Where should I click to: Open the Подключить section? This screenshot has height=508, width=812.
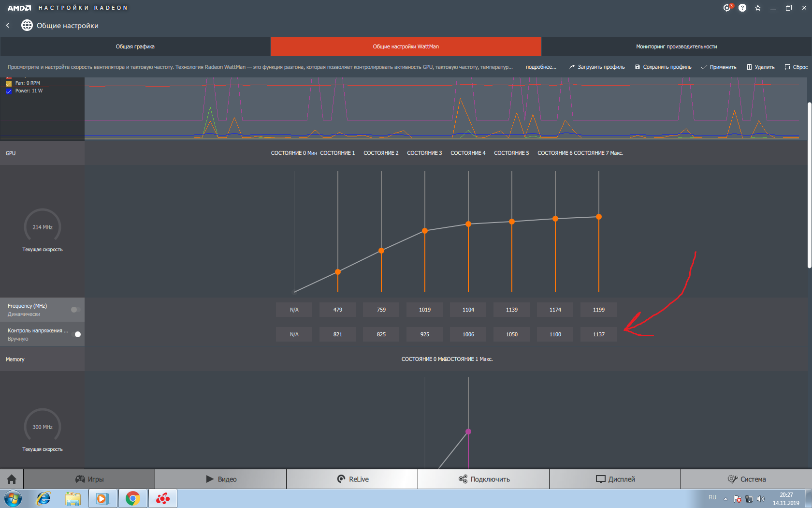tap(484, 479)
